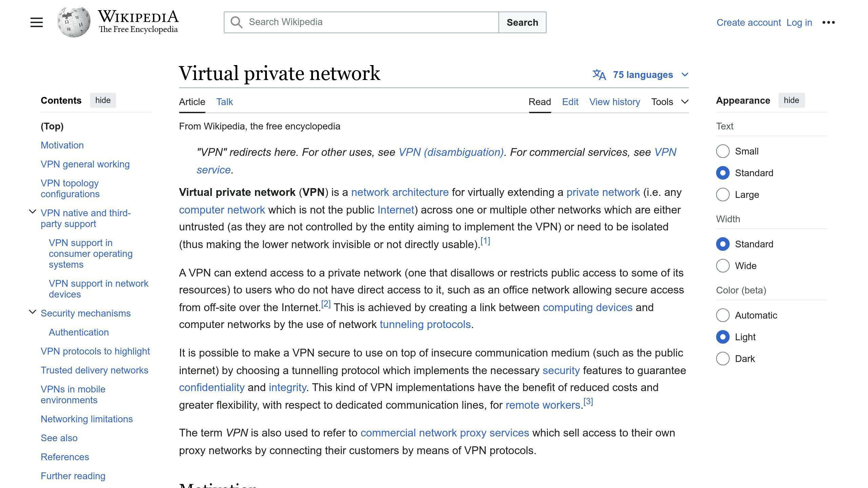Go to Authentication subsection in contents
868x488 pixels.
pos(79,332)
